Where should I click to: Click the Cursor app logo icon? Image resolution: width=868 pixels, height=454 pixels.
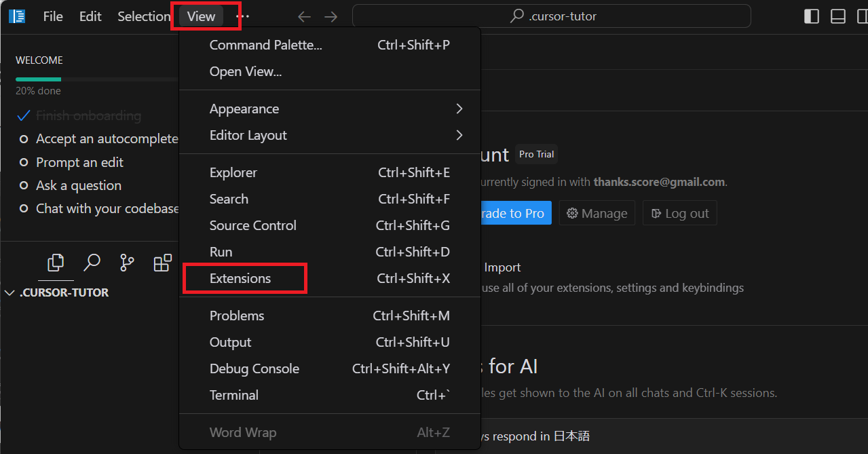17,16
